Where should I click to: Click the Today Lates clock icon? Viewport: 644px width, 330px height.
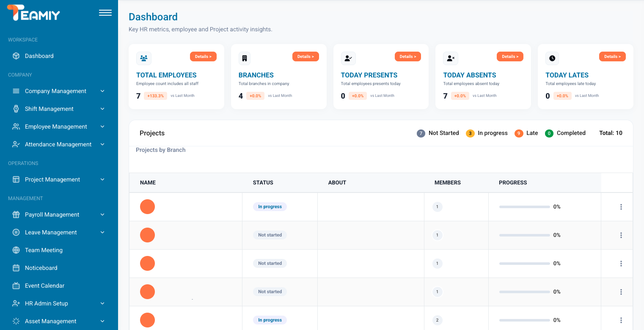click(x=553, y=58)
